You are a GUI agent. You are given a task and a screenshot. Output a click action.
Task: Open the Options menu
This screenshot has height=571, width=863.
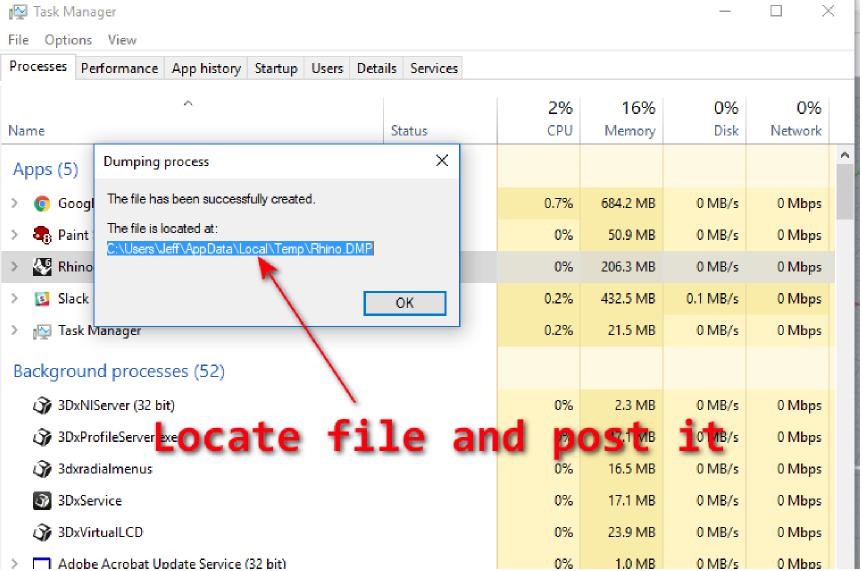(68, 40)
